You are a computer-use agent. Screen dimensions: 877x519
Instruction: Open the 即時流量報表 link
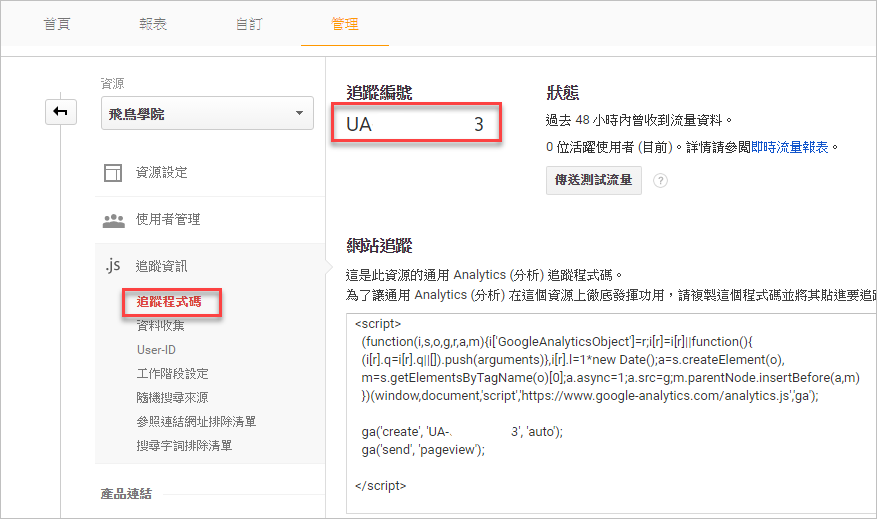pyautogui.click(x=789, y=147)
